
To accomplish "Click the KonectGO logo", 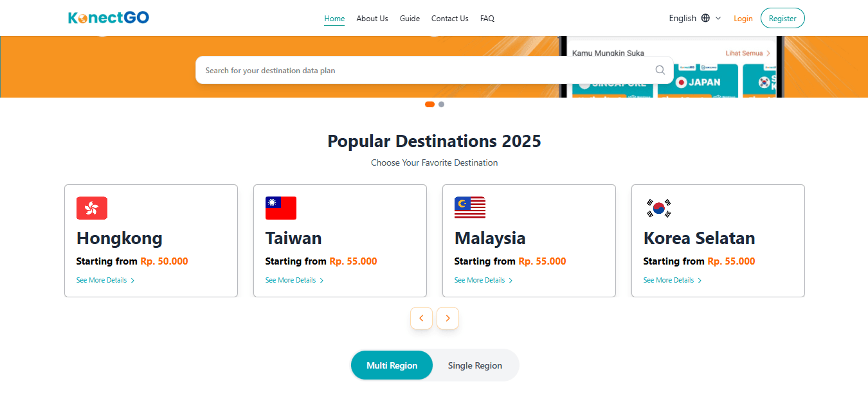I will click(109, 18).
